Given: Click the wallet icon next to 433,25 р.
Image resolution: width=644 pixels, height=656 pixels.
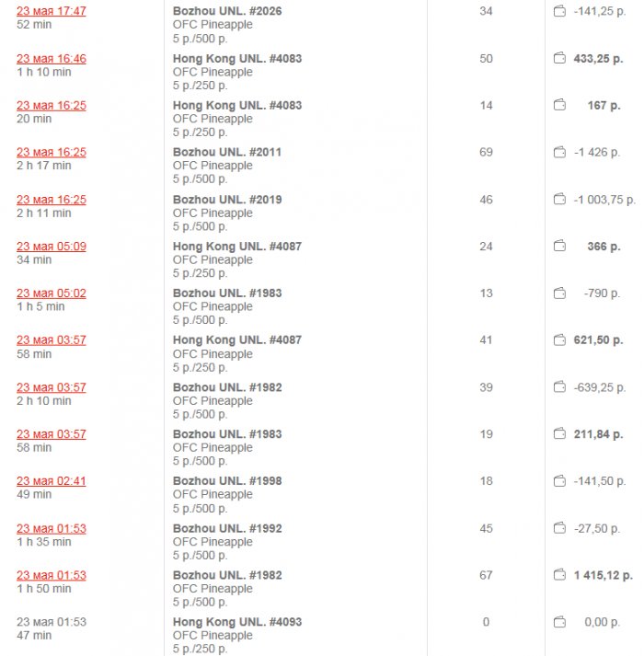Looking at the screenshot, I should (x=559, y=59).
